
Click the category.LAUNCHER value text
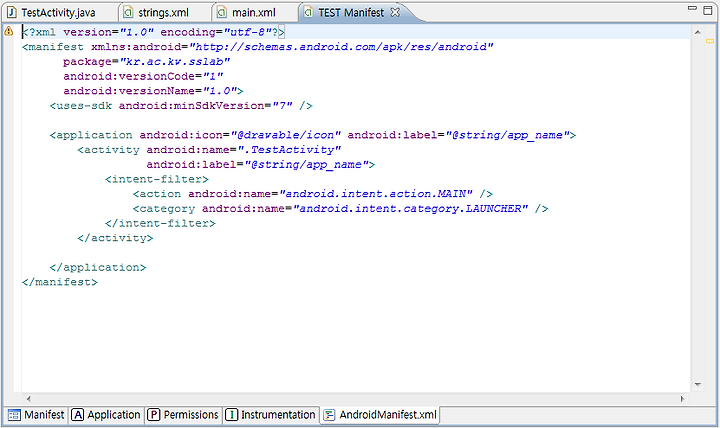coord(411,208)
